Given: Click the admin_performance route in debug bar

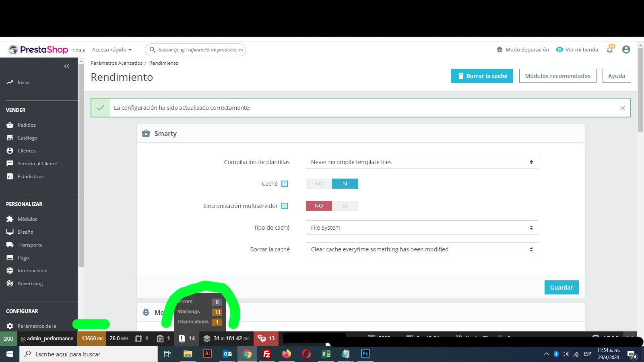Looking at the screenshot, I should point(47,339).
